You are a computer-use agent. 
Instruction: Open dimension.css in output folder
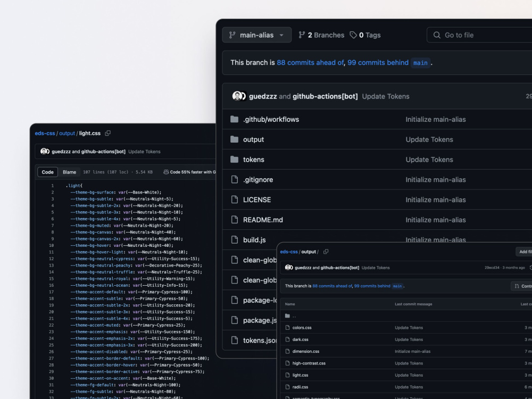click(306, 352)
